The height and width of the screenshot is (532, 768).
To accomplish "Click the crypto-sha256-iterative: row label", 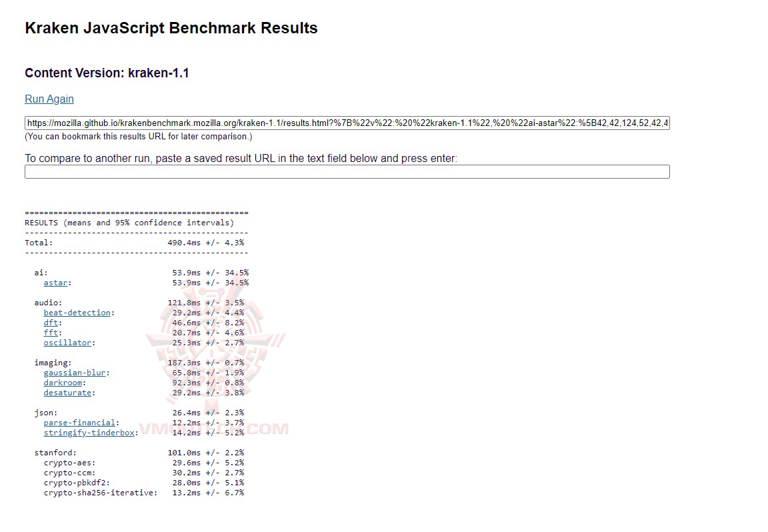I will [101, 493].
